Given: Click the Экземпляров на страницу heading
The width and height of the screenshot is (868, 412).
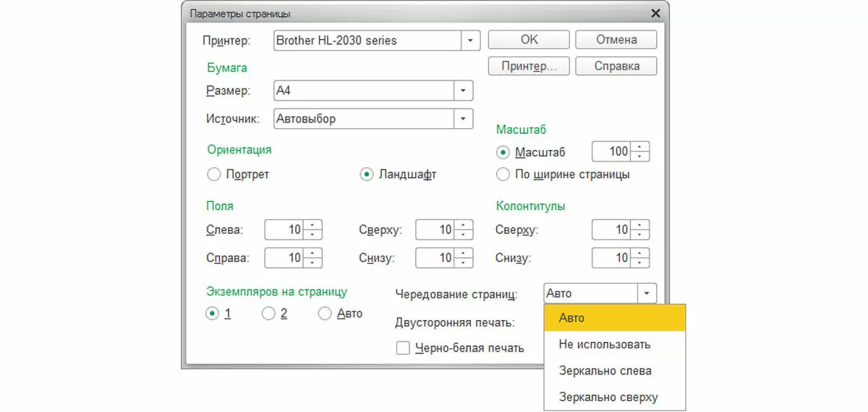Looking at the screenshot, I should pos(277,292).
